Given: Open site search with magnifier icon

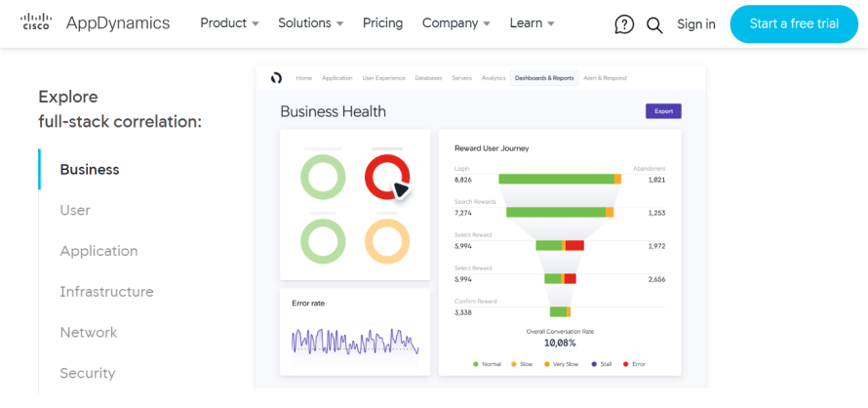Looking at the screenshot, I should [x=654, y=25].
